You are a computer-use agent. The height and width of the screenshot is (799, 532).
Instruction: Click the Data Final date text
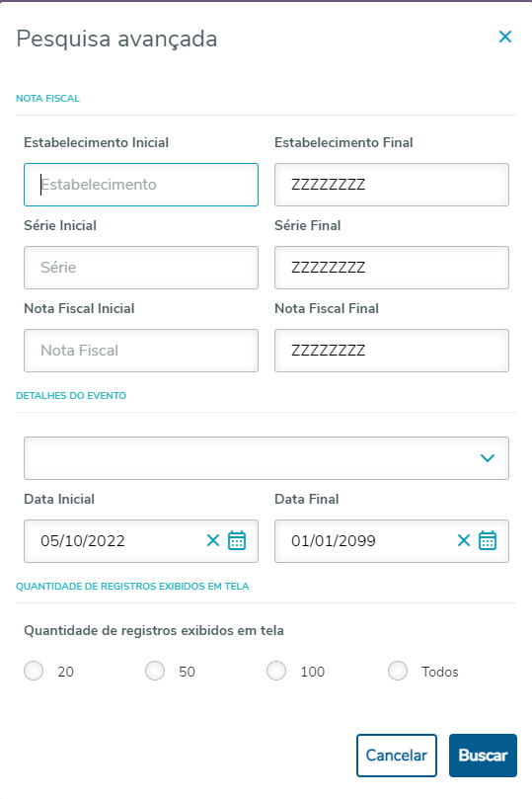click(334, 540)
